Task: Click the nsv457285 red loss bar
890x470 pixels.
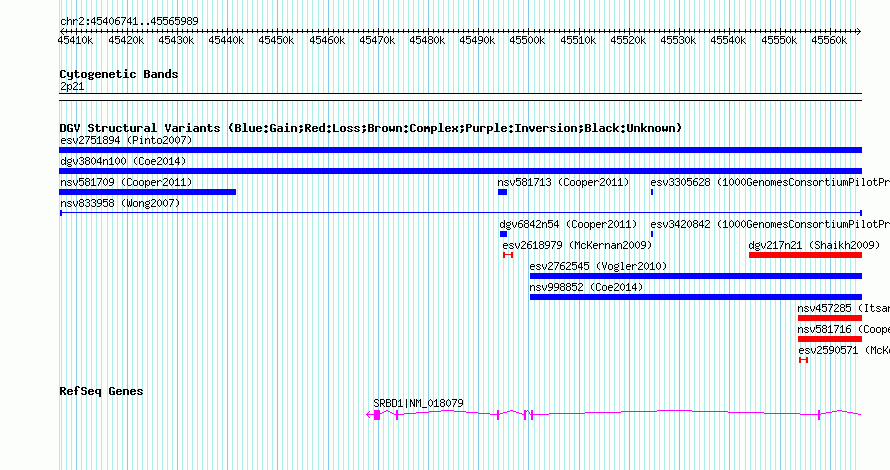Action: pos(830,318)
